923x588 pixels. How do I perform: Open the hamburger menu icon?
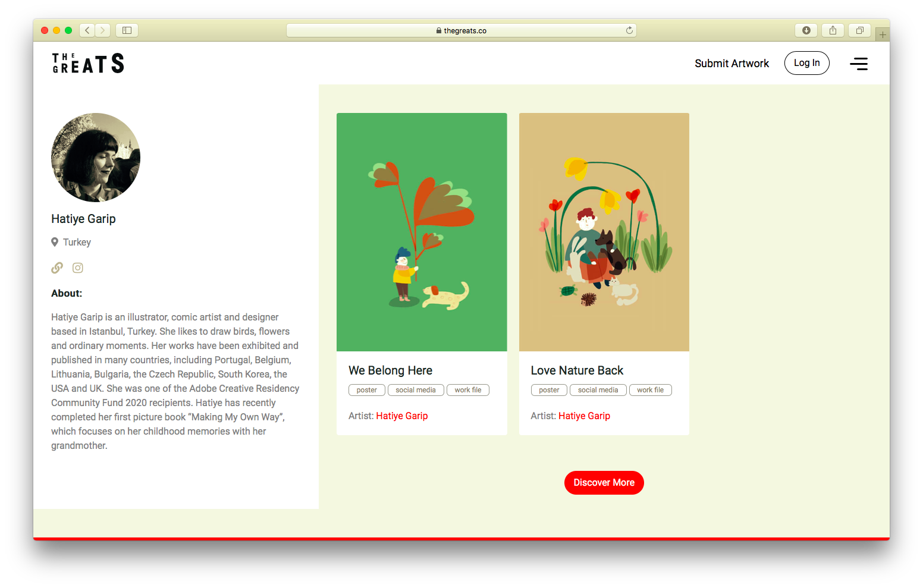click(858, 64)
